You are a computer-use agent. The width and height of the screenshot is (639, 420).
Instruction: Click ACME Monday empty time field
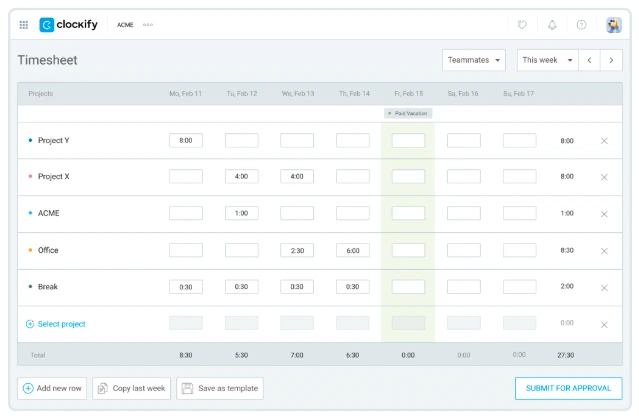click(186, 213)
